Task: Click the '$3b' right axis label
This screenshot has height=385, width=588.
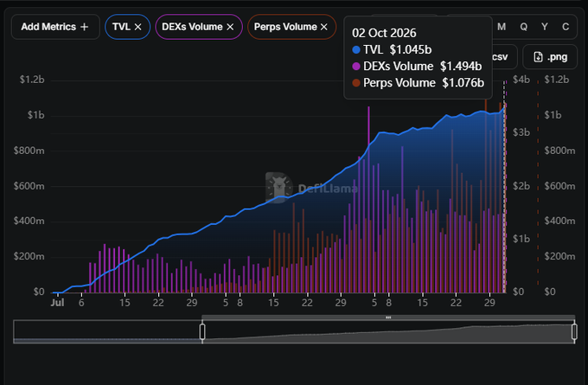Action: pyautogui.click(x=521, y=132)
